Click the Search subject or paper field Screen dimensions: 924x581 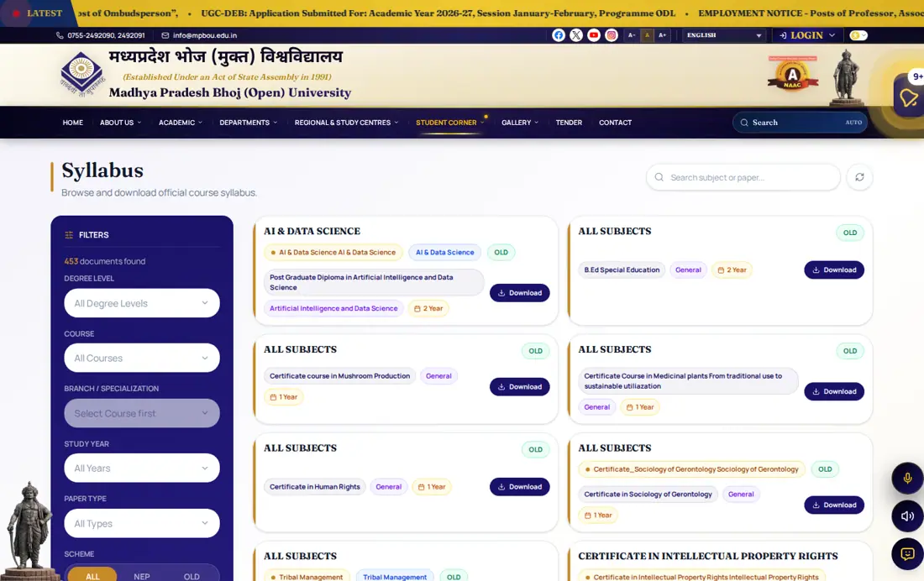point(743,177)
